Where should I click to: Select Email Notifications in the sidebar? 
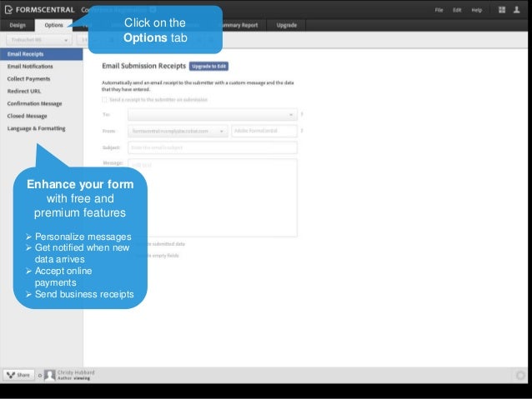pos(41,67)
